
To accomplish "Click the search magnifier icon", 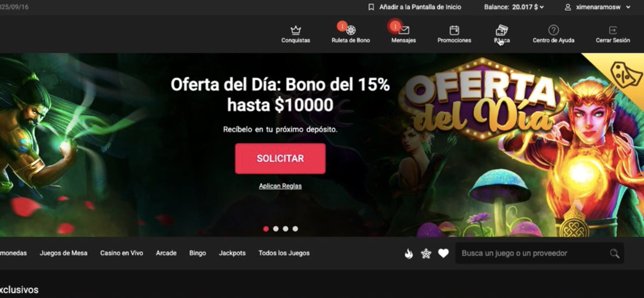I will tap(614, 254).
